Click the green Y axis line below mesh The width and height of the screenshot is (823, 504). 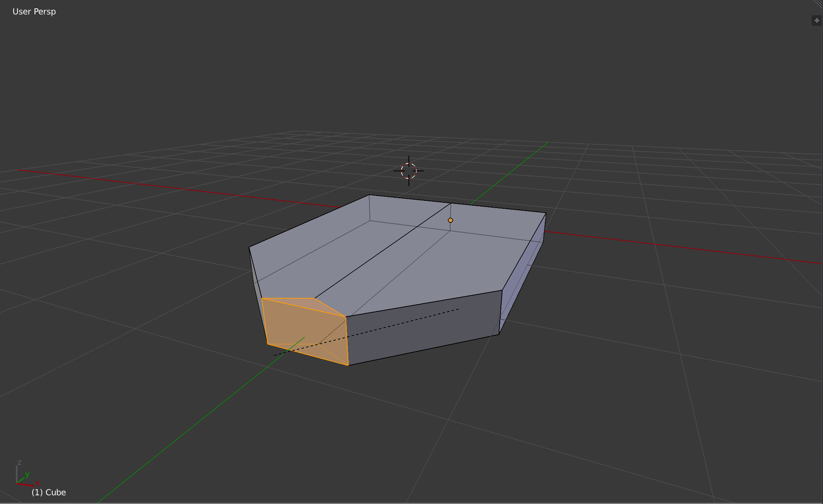tap(189, 429)
